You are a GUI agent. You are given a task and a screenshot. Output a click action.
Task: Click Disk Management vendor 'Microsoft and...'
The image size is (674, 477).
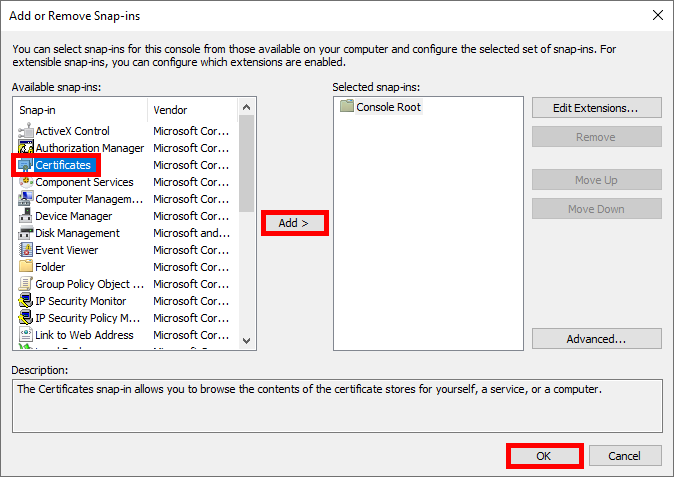[192, 233]
